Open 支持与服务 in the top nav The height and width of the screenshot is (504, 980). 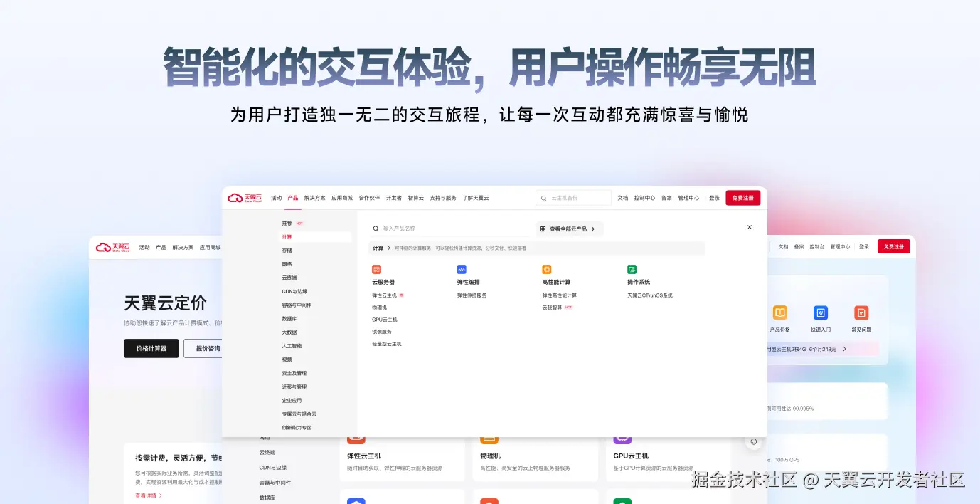[x=443, y=198]
